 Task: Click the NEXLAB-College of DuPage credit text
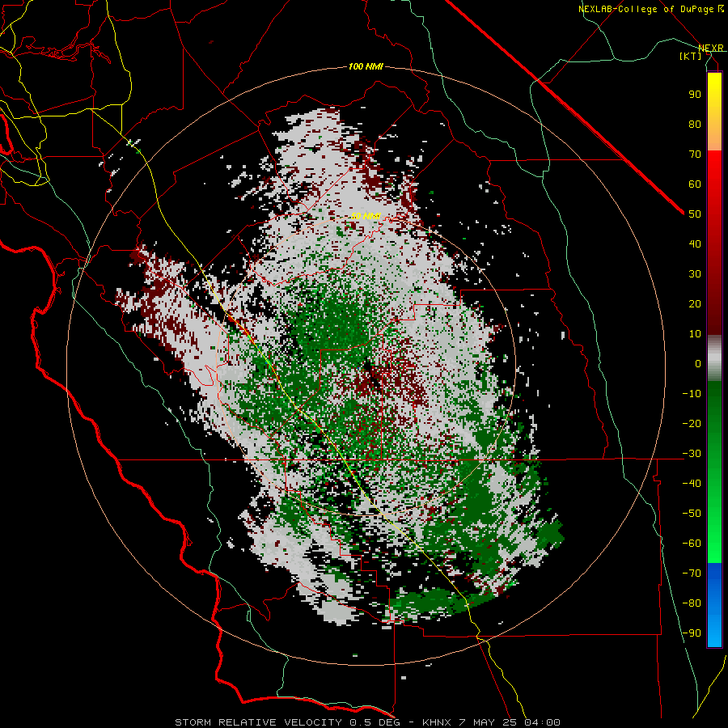pyautogui.click(x=645, y=9)
